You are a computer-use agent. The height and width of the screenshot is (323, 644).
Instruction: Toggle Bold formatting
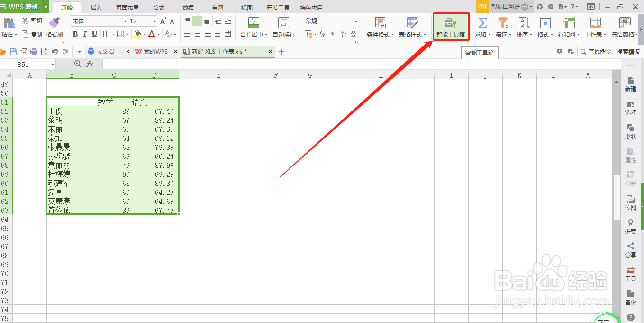[75, 34]
